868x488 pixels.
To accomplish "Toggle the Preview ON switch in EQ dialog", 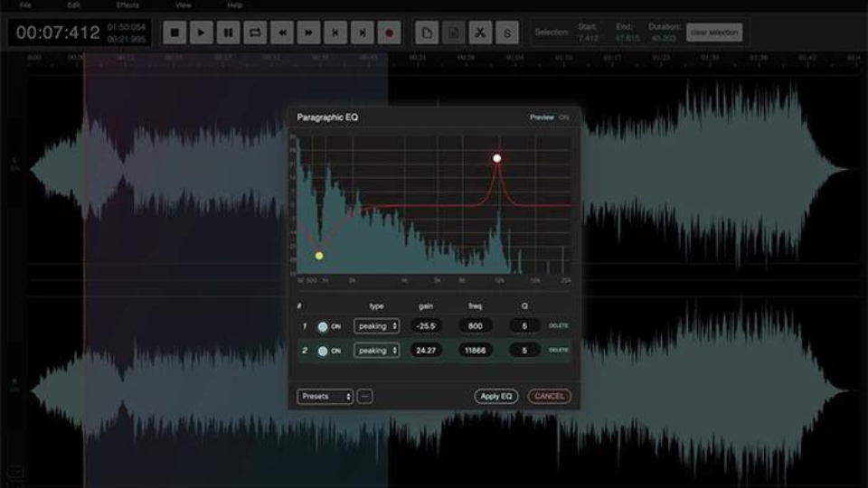I will 563,117.
